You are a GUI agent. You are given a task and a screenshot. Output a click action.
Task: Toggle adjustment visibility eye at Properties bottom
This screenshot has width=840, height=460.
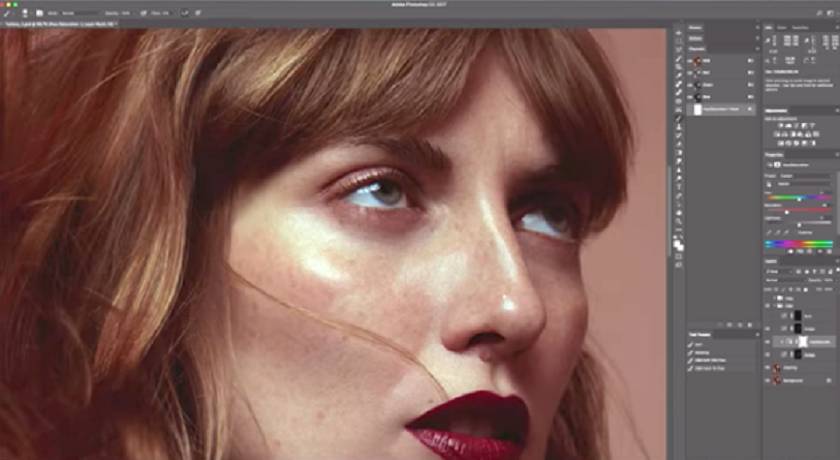click(818, 251)
